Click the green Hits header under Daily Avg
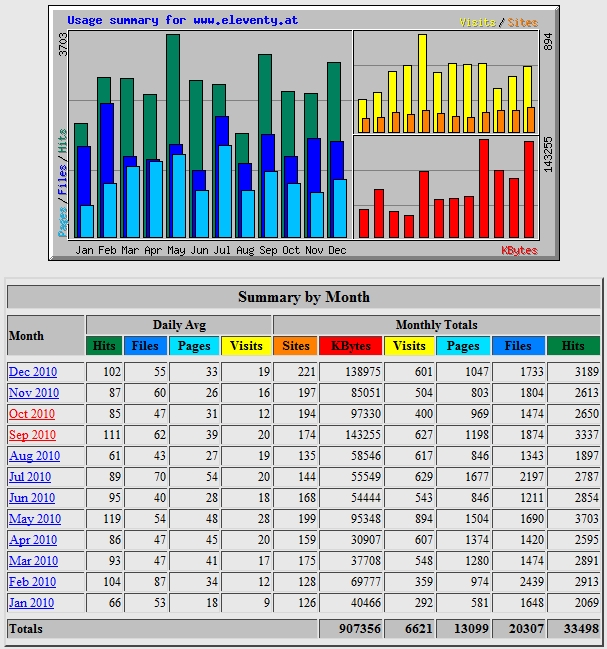Screen dimensions: 607x649 click(x=104, y=346)
